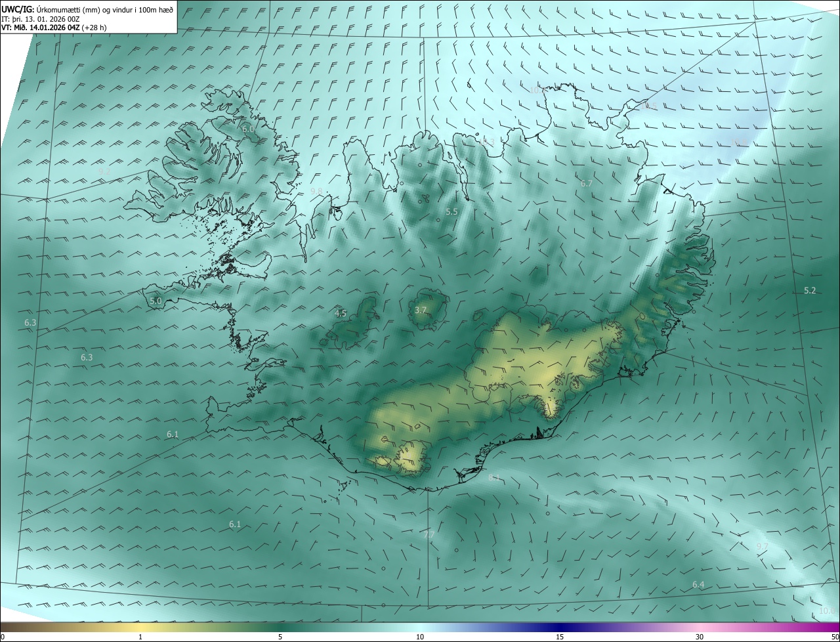
Task: Click the map value label 7.7
Action: coord(429,536)
